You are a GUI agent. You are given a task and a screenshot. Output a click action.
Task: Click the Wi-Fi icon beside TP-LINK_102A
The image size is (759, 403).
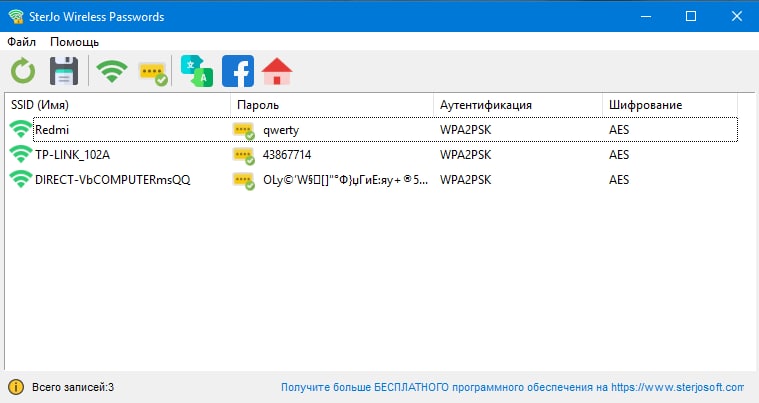coord(20,154)
